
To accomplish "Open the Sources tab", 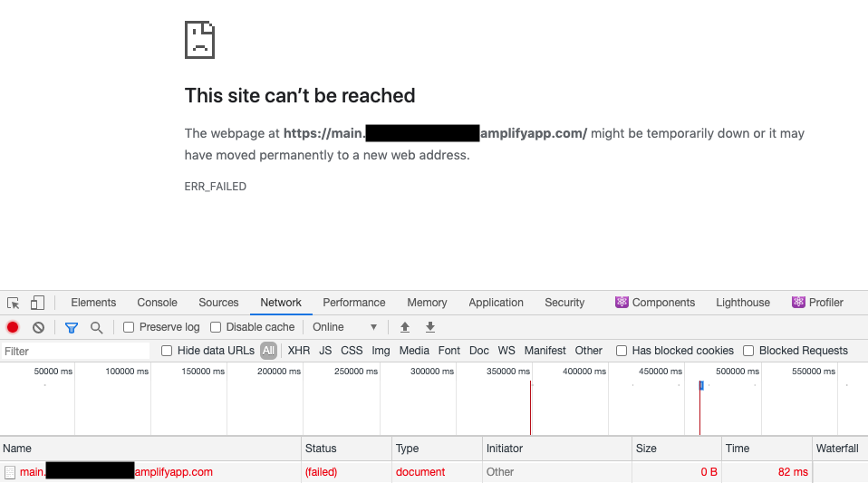I will [x=218, y=303].
